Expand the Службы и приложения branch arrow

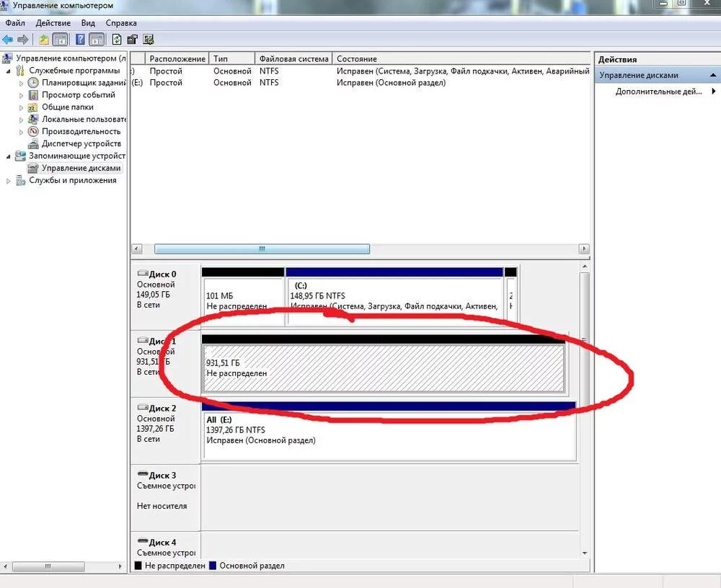click(8, 181)
